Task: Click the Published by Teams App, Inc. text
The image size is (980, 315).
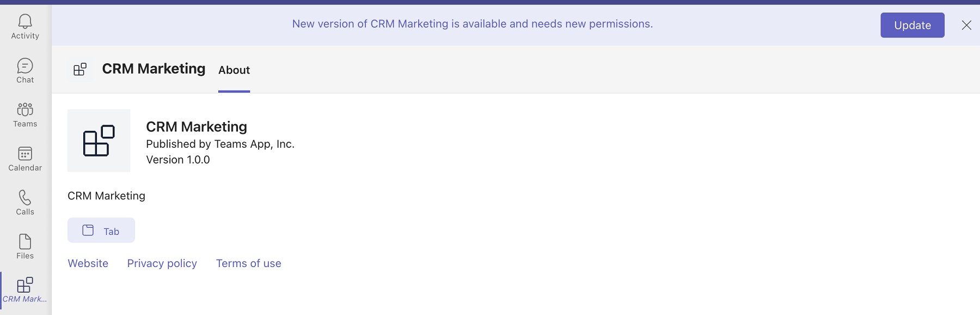Action: coord(220,144)
